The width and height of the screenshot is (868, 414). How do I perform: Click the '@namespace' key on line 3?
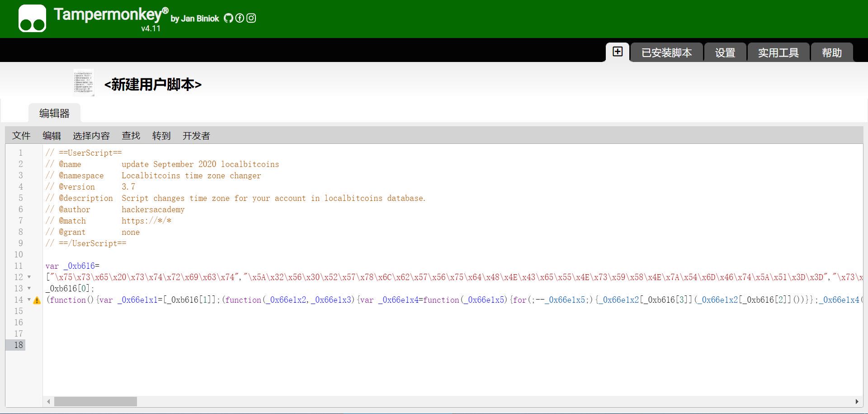point(81,176)
